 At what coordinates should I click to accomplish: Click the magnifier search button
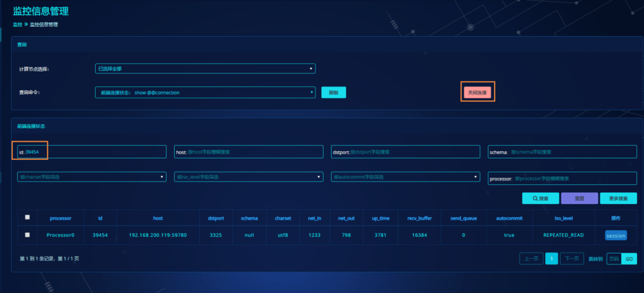[x=540, y=198]
